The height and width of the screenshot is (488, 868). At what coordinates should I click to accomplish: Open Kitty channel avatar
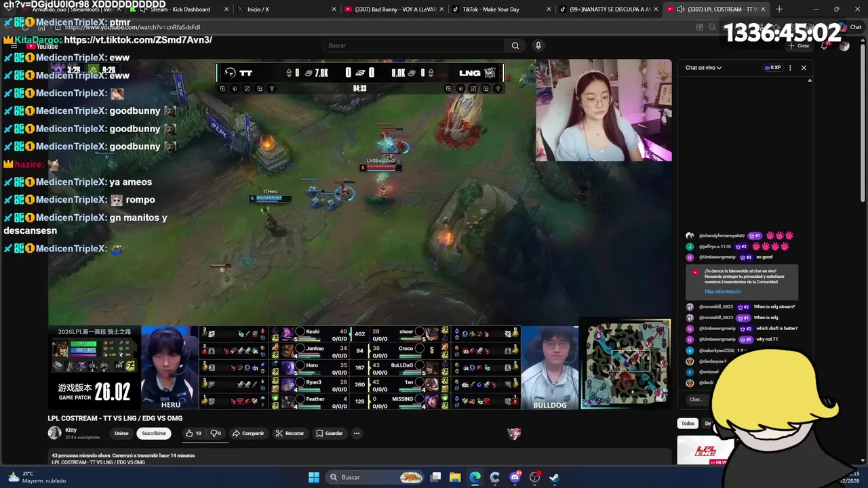pos(54,433)
